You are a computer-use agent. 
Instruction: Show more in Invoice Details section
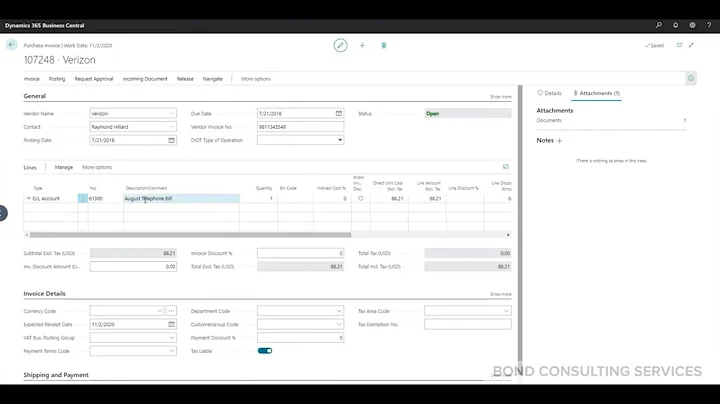coord(501,294)
